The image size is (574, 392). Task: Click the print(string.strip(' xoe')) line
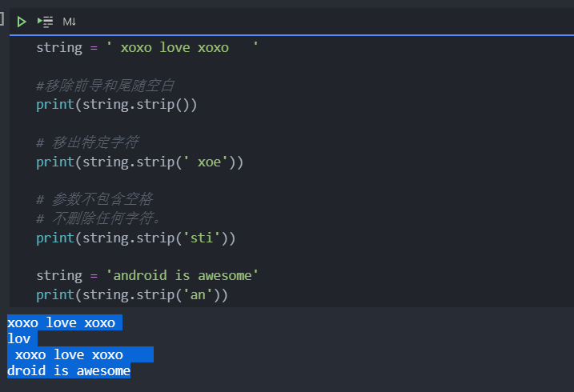pyautogui.click(x=139, y=162)
